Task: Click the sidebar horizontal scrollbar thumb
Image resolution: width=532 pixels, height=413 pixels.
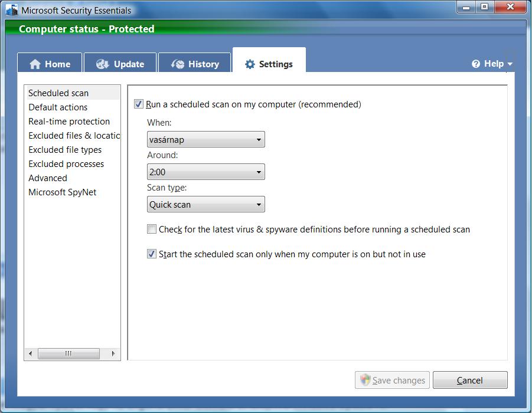Action: tap(68, 354)
